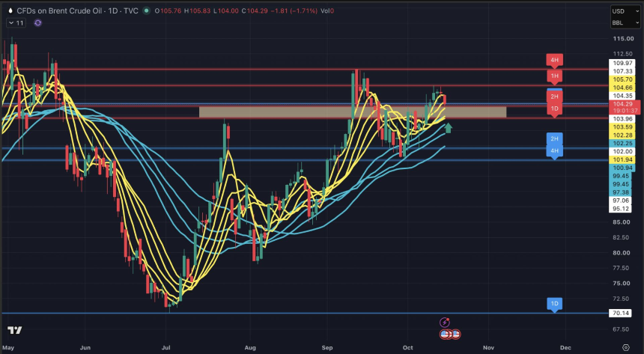Click the TradingView logo

[15, 330]
